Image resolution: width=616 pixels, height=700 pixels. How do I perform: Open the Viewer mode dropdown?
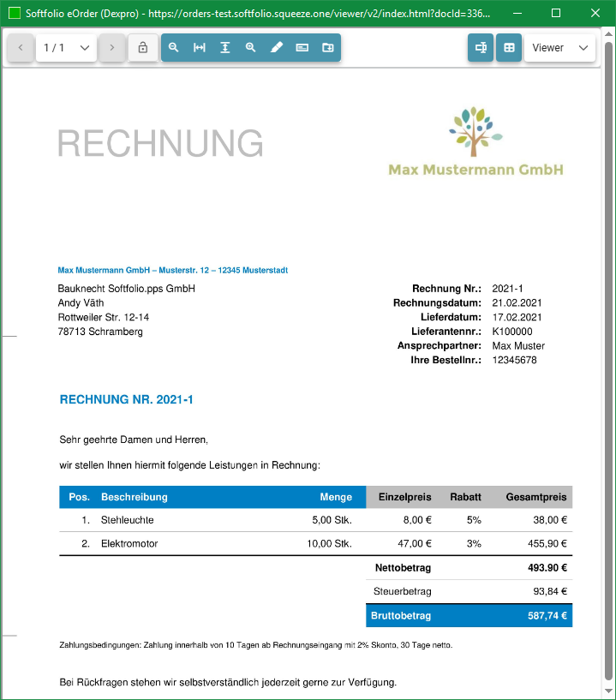point(559,48)
